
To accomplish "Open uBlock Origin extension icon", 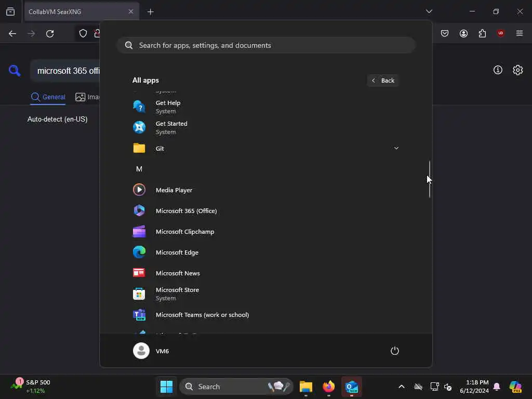I will (501, 33).
